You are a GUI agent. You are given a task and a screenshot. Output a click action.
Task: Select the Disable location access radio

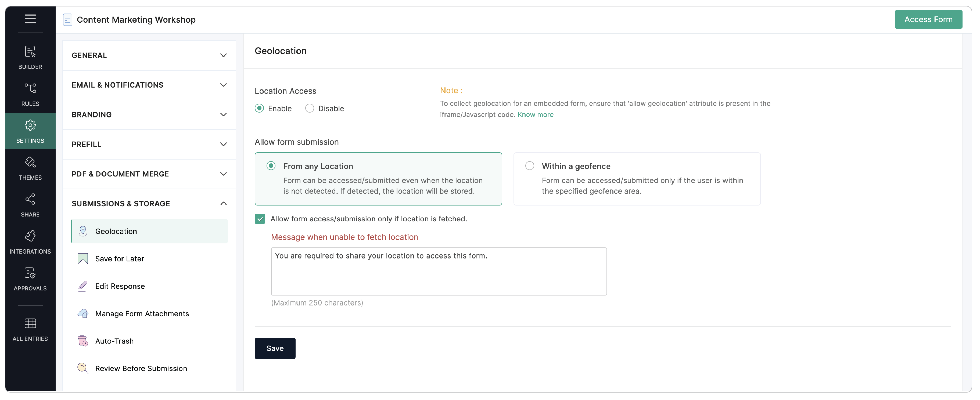[x=310, y=108]
